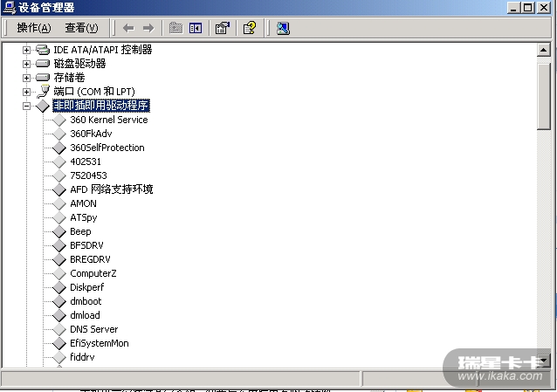
Task: Click the back arrow toolbar icon
Action: [128, 28]
